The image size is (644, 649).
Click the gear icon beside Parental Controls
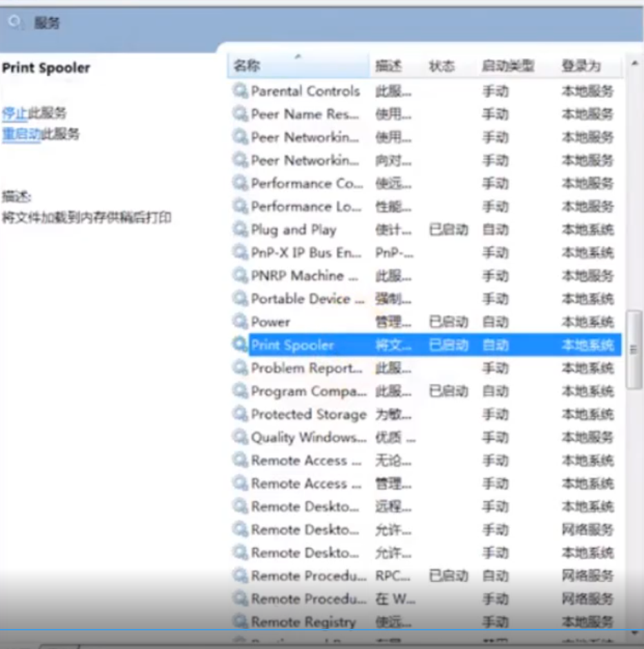[x=240, y=91]
